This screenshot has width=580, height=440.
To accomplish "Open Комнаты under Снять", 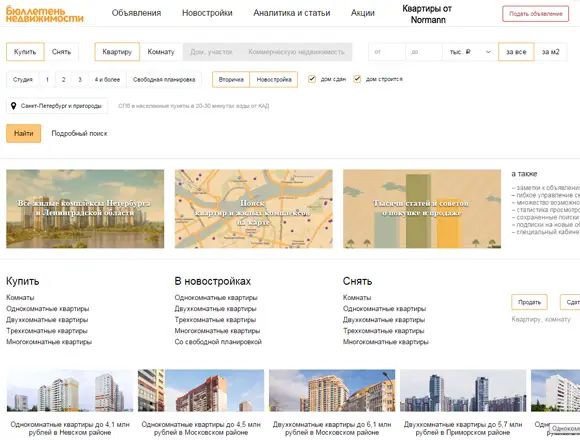I will [357, 298].
